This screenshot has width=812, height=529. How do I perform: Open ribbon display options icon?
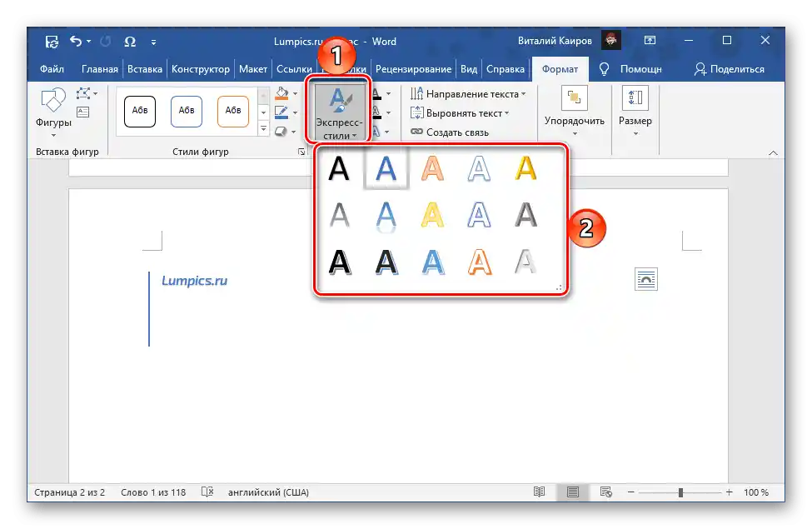tap(650, 41)
